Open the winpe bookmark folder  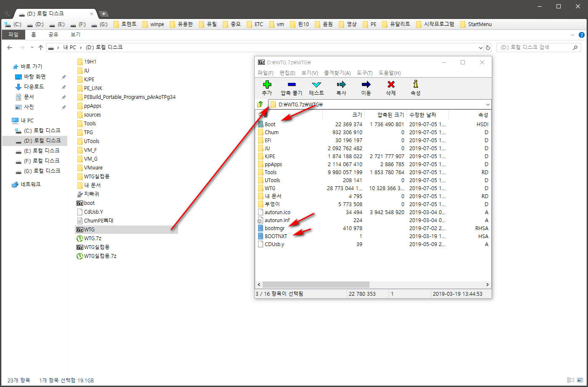point(153,24)
